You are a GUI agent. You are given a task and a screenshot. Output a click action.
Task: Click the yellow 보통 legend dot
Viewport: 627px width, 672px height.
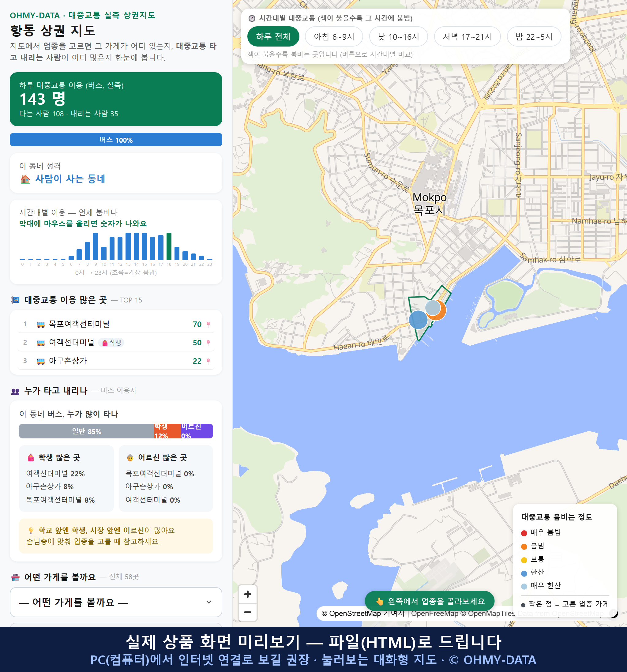tap(524, 560)
